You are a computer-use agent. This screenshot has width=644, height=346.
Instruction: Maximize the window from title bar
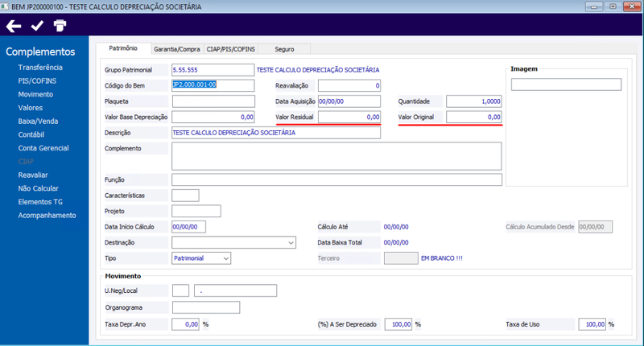coord(613,6)
